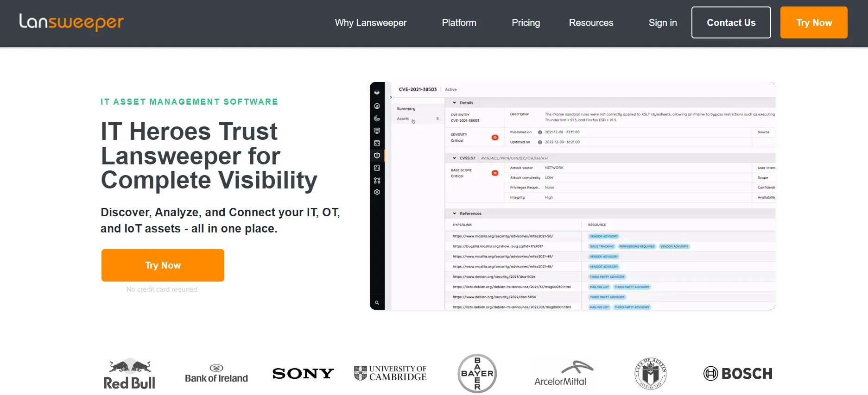Click the Bosch logo
Viewport: 868px width, 395px height.
click(738, 373)
